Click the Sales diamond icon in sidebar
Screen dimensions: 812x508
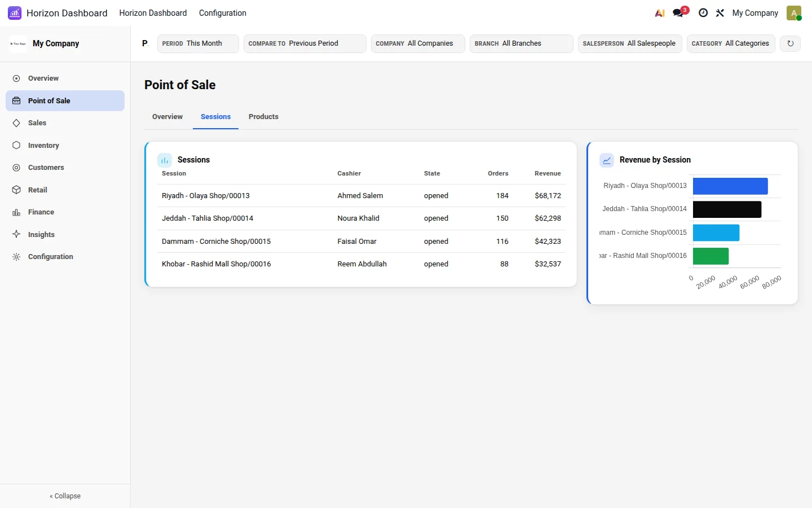tap(16, 123)
